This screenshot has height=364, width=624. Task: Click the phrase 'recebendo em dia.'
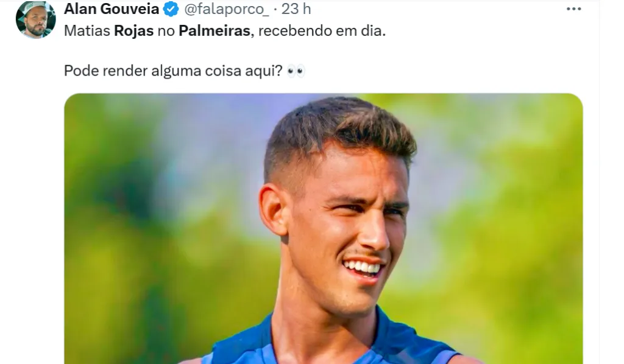pos(322,31)
